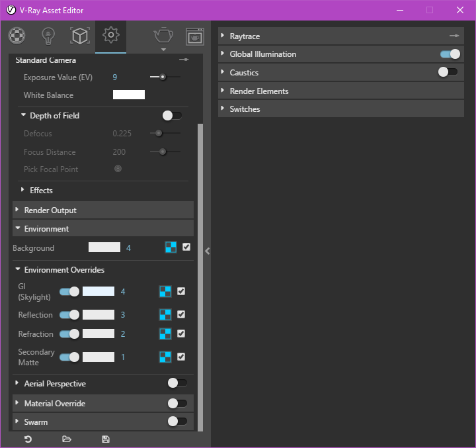The image size is (476, 448).
Task: Collapse Environment Overrides section
Action: click(18, 269)
